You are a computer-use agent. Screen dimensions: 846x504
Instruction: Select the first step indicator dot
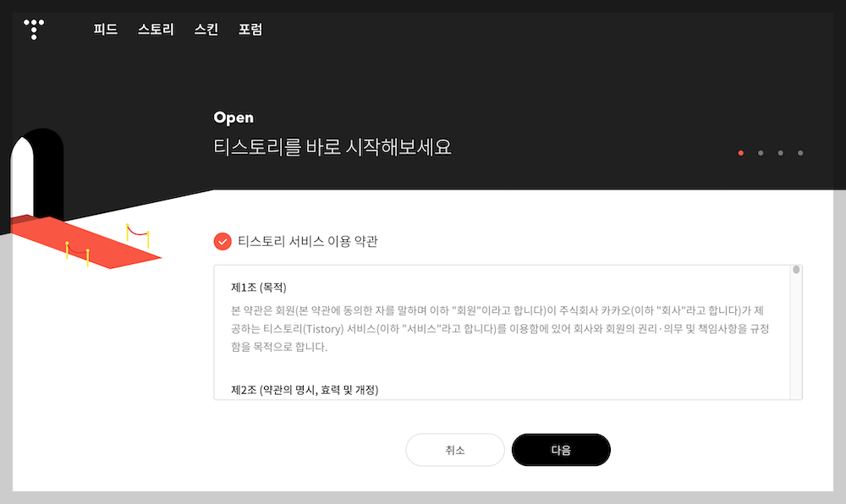coord(741,153)
